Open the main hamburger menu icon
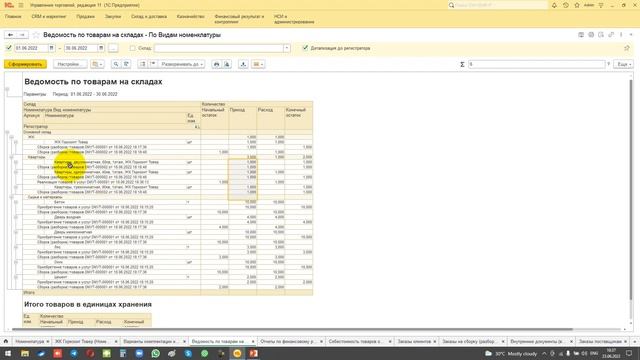This screenshot has height=360, width=640. (21, 5)
